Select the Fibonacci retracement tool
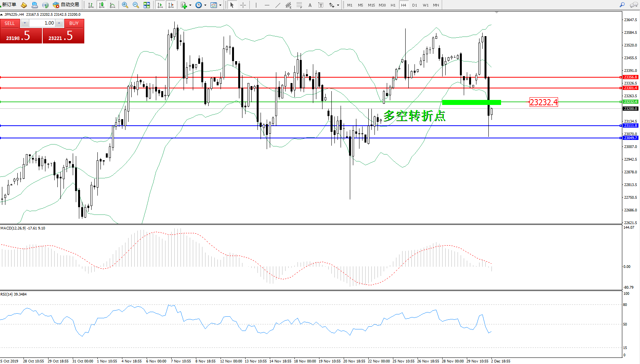 pyautogui.click(x=299, y=5)
